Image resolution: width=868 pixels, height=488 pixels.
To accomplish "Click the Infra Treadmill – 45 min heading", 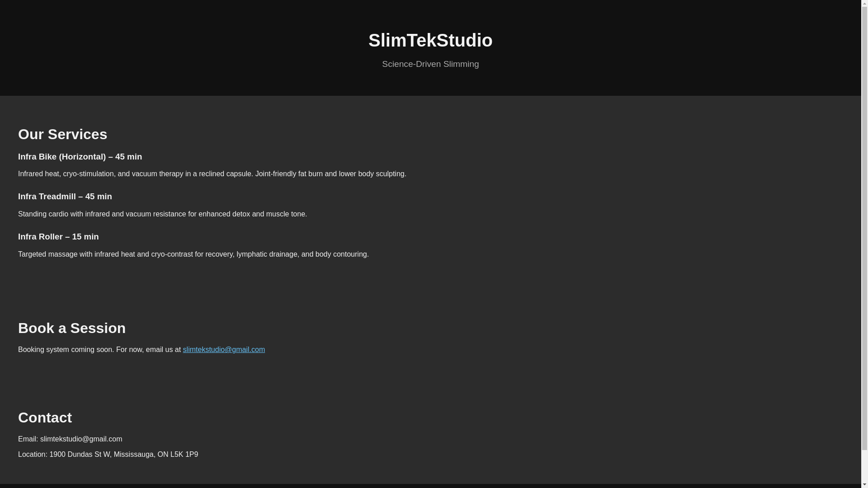I will (65, 196).
